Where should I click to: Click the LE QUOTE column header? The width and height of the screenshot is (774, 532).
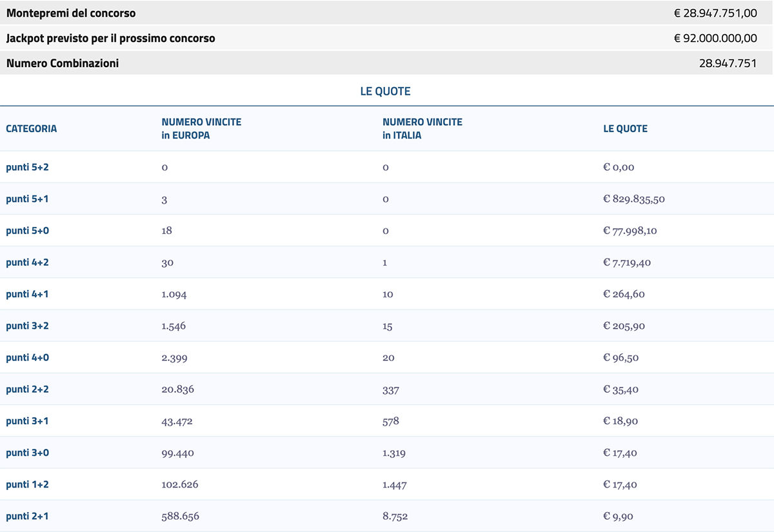623,128
